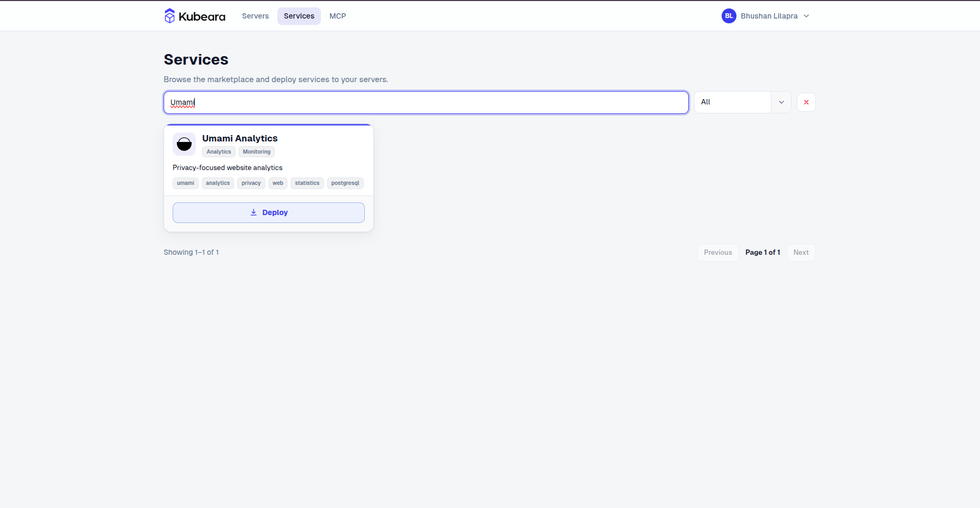This screenshot has width=980, height=508.
Task: Click the statistics tag
Action: click(307, 183)
